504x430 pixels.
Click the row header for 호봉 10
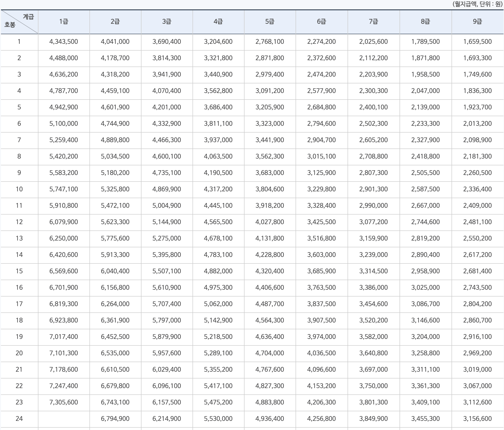[19, 189]
